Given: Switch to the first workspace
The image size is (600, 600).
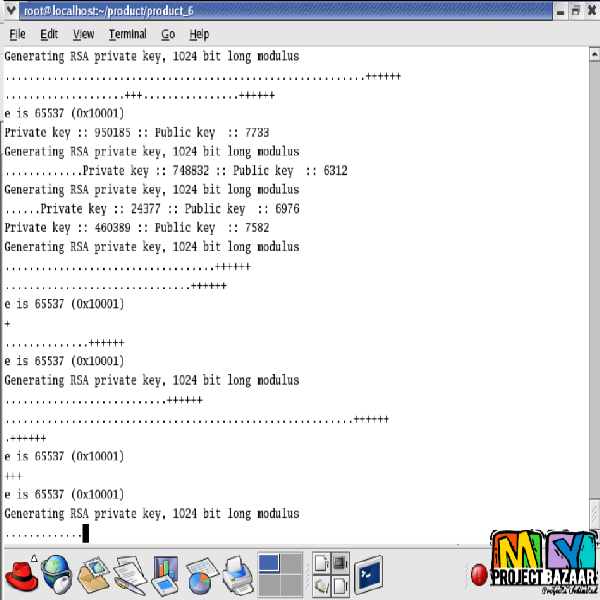Looking at the screenshot, I should (x=268, y=564).
